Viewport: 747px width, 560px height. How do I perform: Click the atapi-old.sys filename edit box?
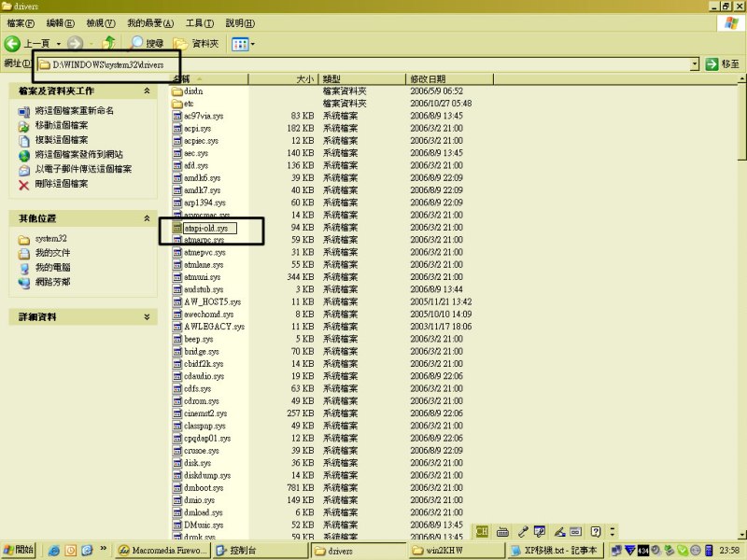209,228
